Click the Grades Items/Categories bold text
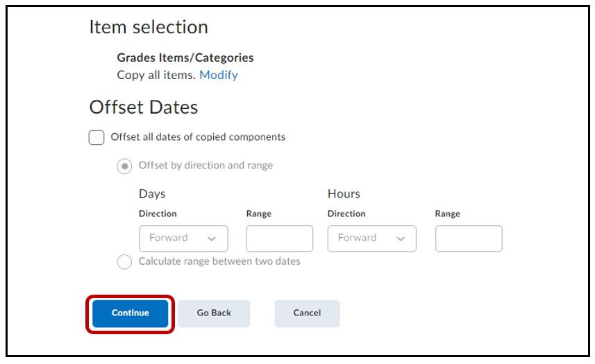The image size is (595, 364). (185, 58)
